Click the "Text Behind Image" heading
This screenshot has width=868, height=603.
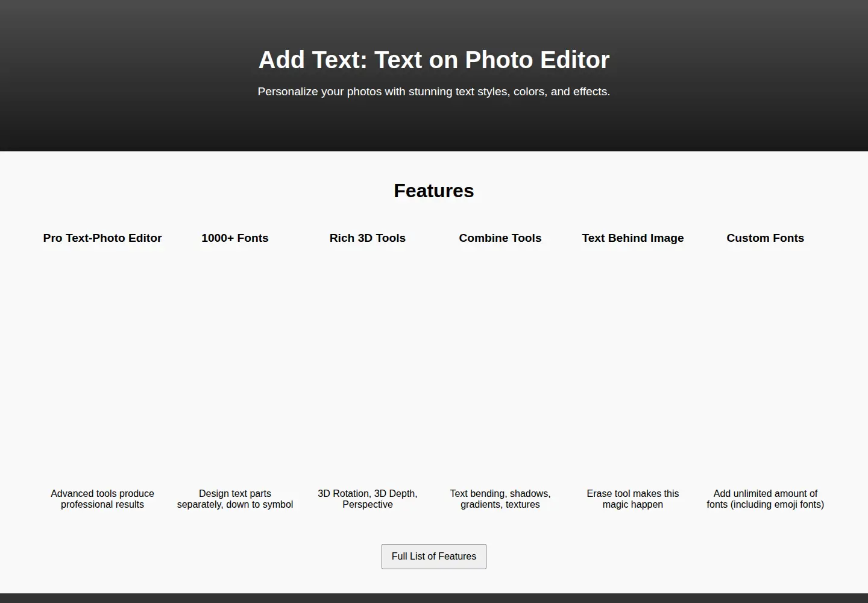633,238
